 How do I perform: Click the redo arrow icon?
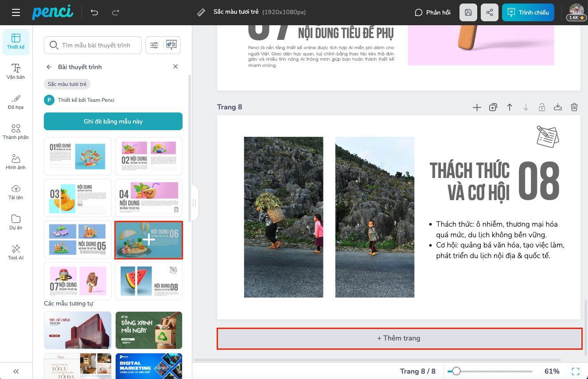116,12
